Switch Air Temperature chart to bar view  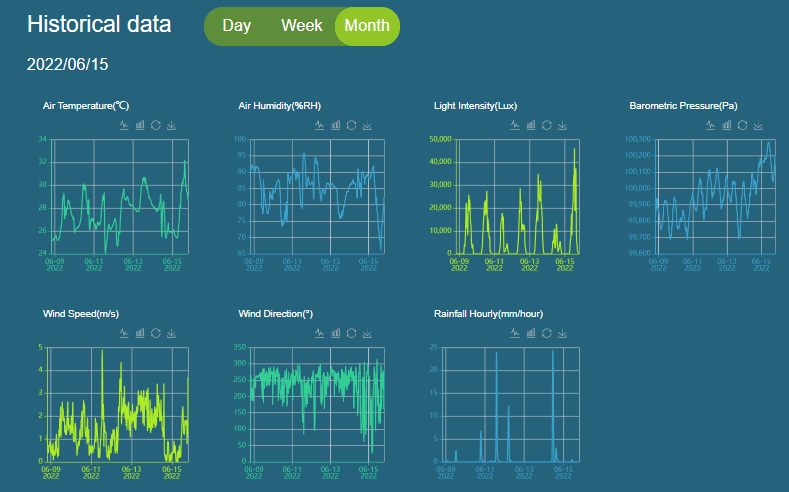pyautogui.click(x=140, y=125)
